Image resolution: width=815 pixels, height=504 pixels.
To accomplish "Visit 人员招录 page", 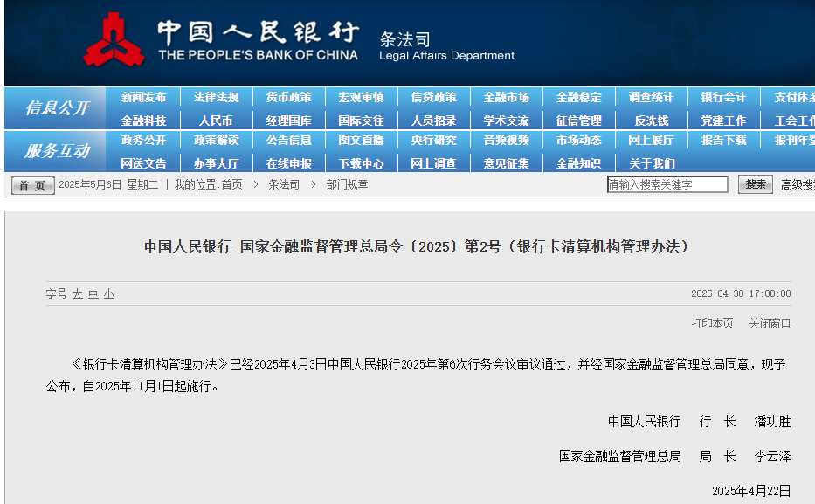I will click(x=433, y=121).
